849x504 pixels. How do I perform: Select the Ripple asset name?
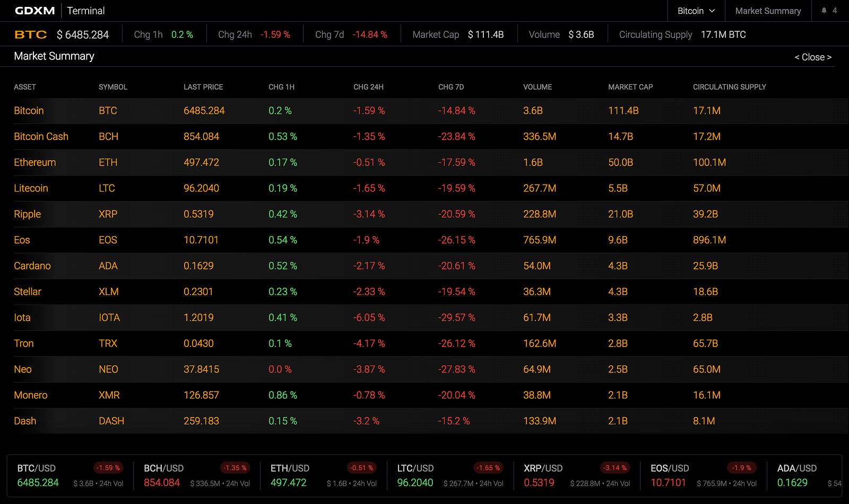(27, 214)
